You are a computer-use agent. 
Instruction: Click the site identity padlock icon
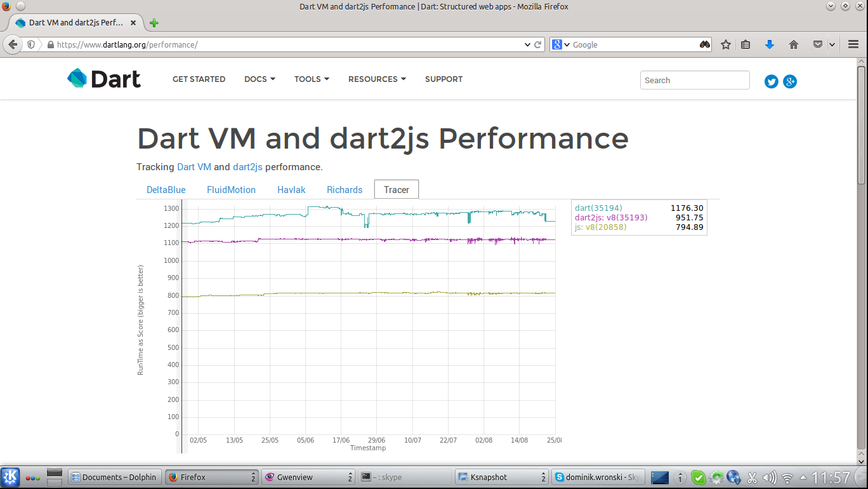(51, 45)
